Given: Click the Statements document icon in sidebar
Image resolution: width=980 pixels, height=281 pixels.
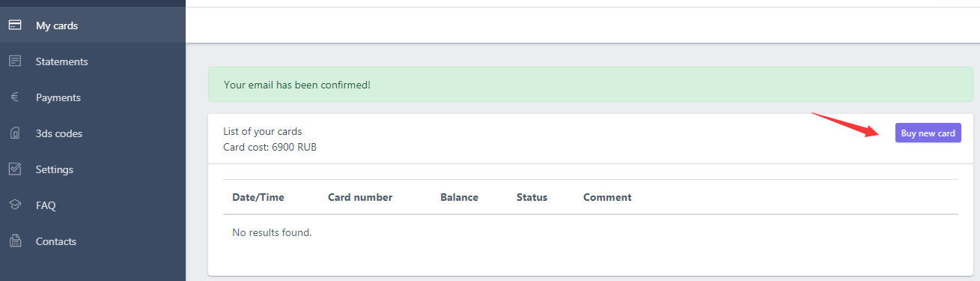Looking at the screenshot, I should coord(15,61).
